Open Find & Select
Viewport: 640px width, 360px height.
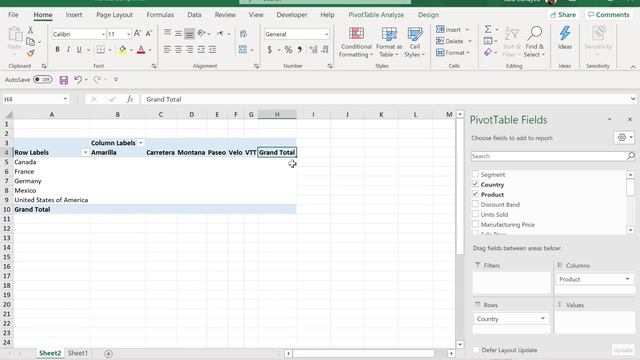(534, 42)
